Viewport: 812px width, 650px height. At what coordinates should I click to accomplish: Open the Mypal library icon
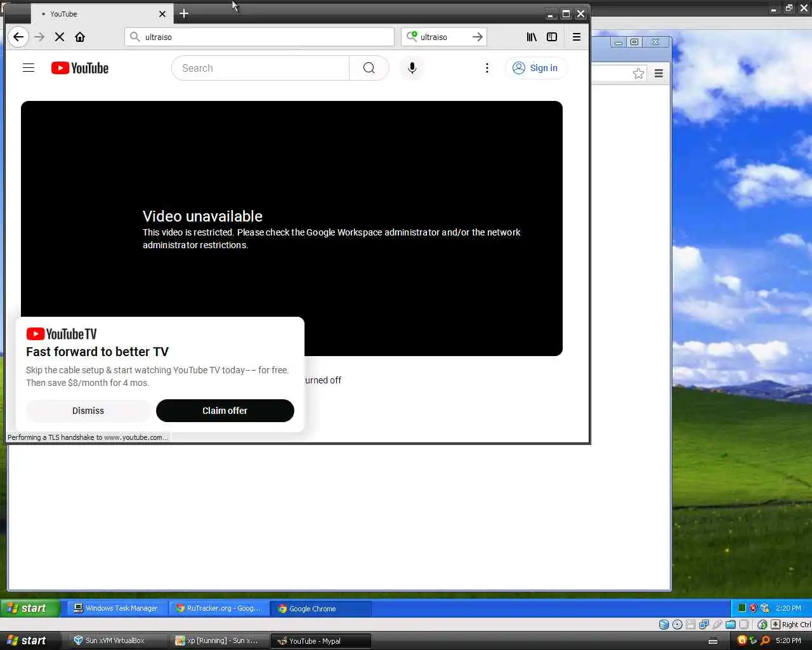tap(532, 37)
